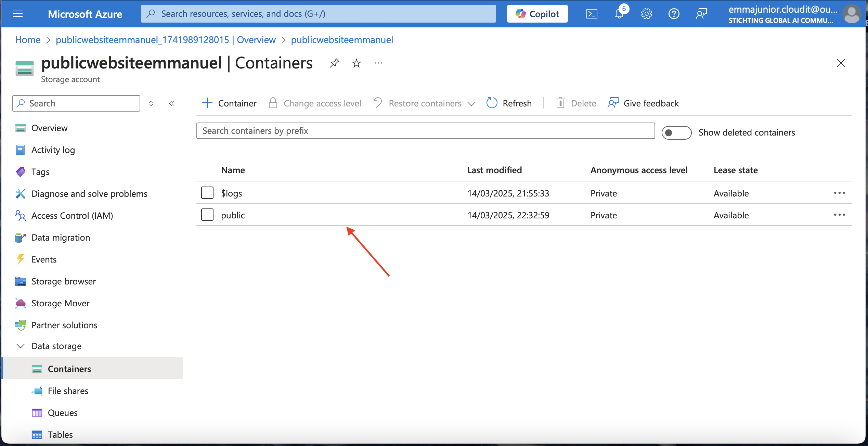Open publicwebsiteemmanuel_1741989128015 Overview breadcrumb
Image resolution: width=868 pixels, height=446 pixels.
[166, 40]
